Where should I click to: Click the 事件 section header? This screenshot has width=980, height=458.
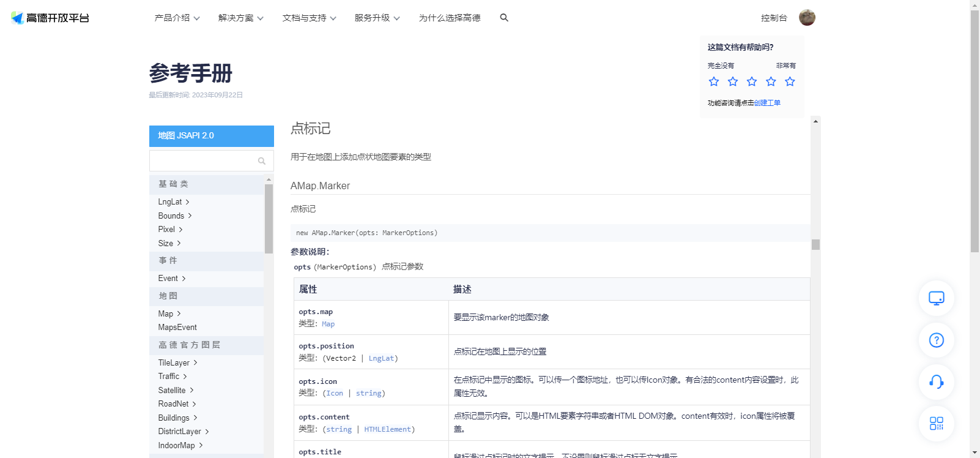coord(206,261)
